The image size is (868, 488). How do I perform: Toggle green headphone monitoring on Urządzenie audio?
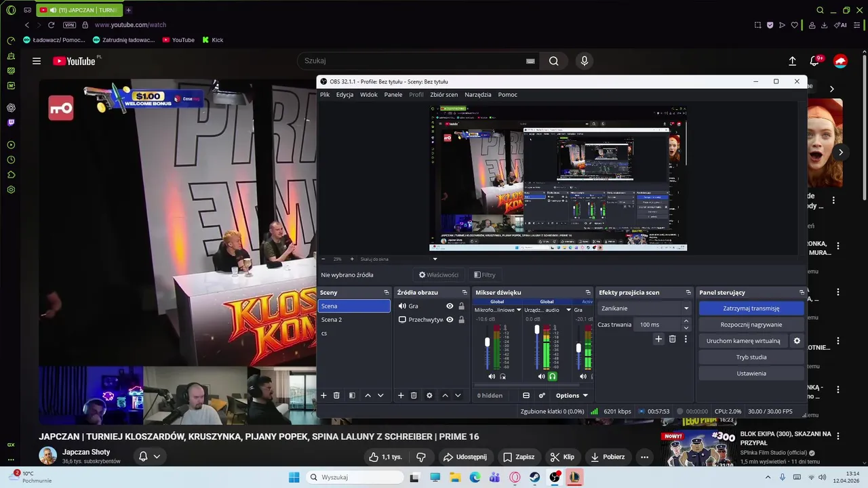552,376
